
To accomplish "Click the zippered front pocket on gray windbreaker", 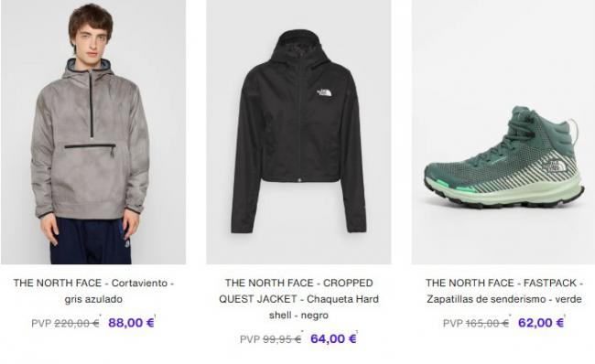I will (90, 146).
